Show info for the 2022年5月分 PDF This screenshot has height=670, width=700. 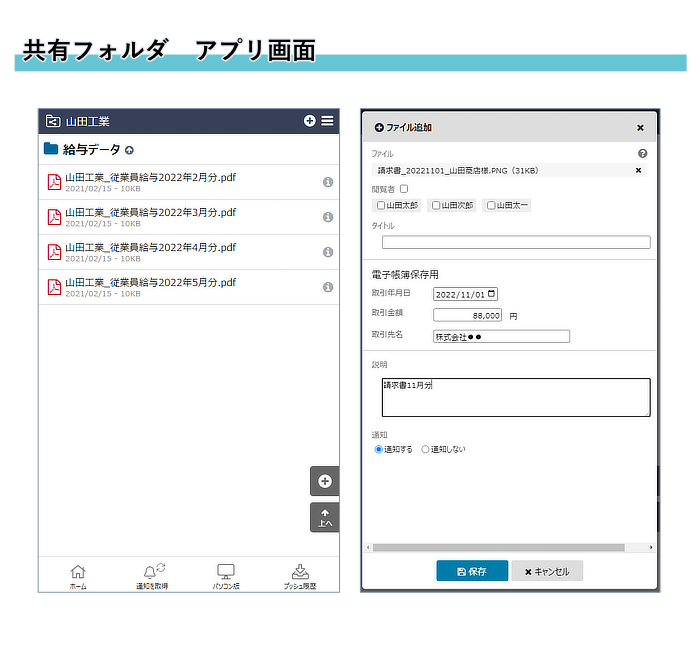click(x=327, y=287)
